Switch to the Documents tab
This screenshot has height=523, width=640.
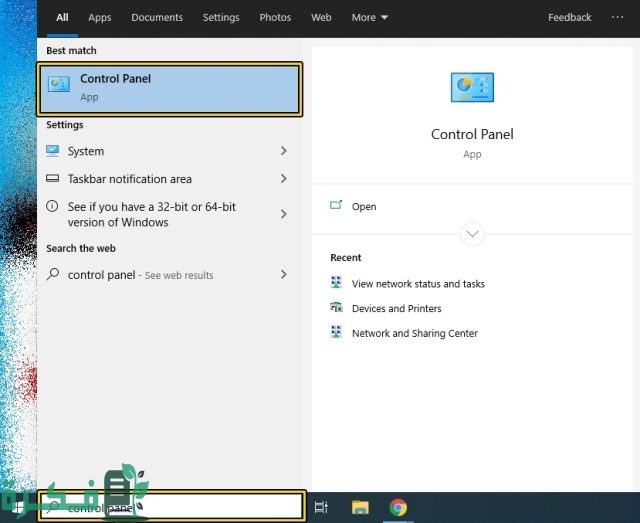157,18
